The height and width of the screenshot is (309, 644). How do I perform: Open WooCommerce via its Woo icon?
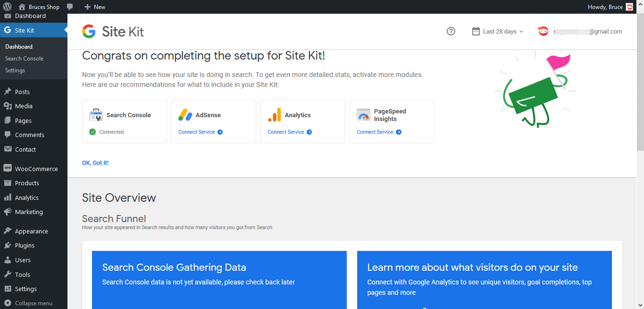point(8,169)
